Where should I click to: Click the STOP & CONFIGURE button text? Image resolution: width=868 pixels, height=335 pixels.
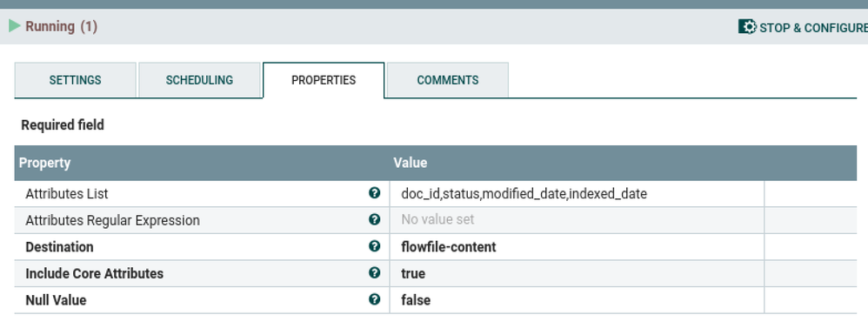tap(814, 28)
